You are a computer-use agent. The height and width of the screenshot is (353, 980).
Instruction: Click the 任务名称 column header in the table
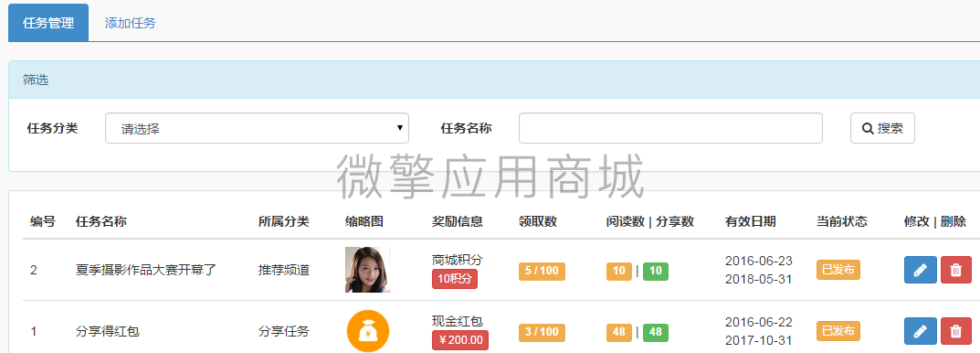click(101, 221)
